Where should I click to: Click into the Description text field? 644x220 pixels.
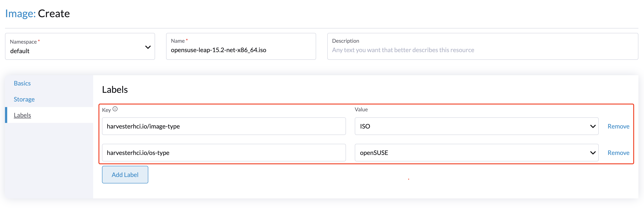coord(482,50)
